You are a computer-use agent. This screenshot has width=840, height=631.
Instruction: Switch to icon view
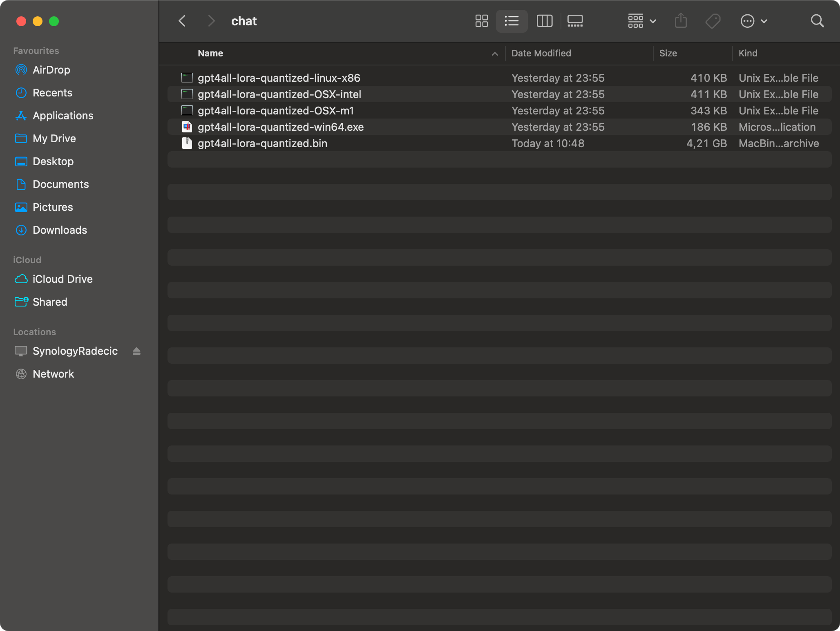[481, 21]
